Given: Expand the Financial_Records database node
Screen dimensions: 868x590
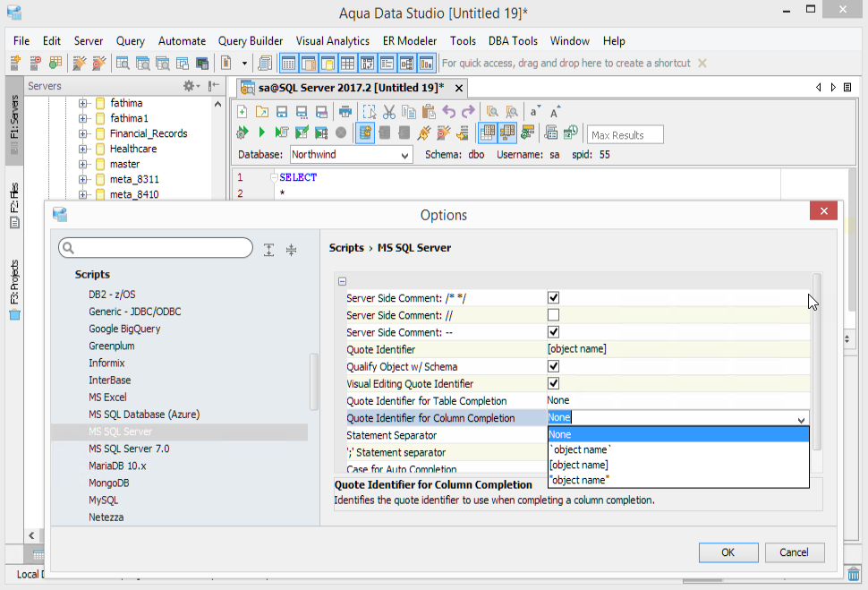Looking at the screenshot, I should coord(83,133).
